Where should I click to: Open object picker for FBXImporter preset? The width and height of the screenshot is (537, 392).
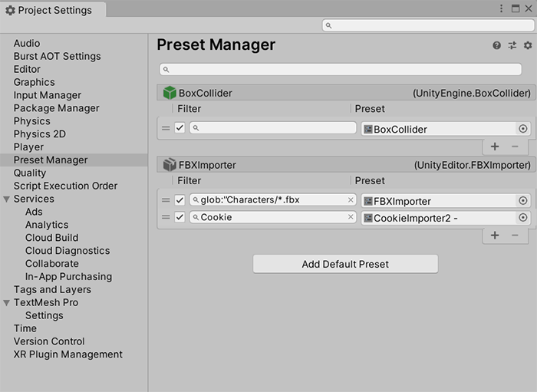[x=523, y=200]
